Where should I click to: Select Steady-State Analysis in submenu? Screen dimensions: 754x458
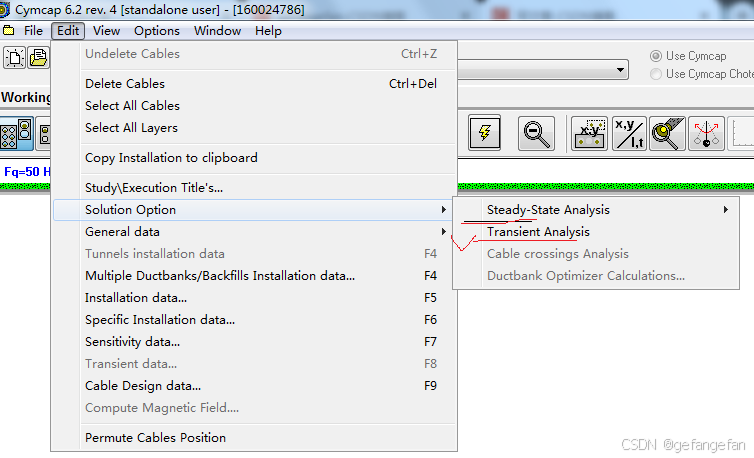[x=596, y=210]
